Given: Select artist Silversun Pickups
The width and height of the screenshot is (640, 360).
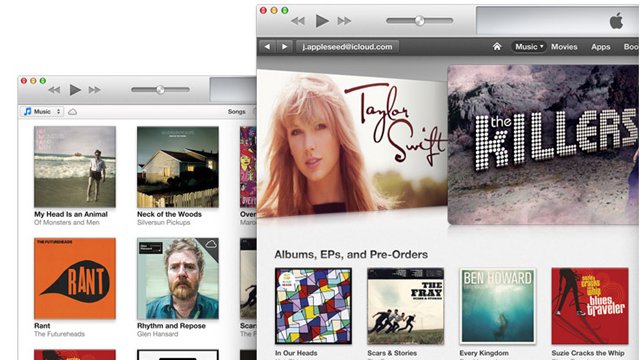Looking at the screenshot, I should [163, 222].
